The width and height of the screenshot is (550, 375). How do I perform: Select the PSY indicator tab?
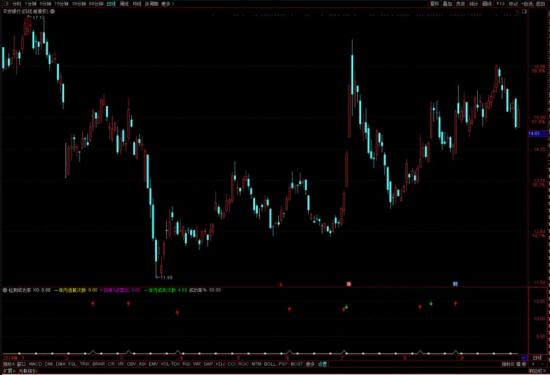click(x=283, y=364)
